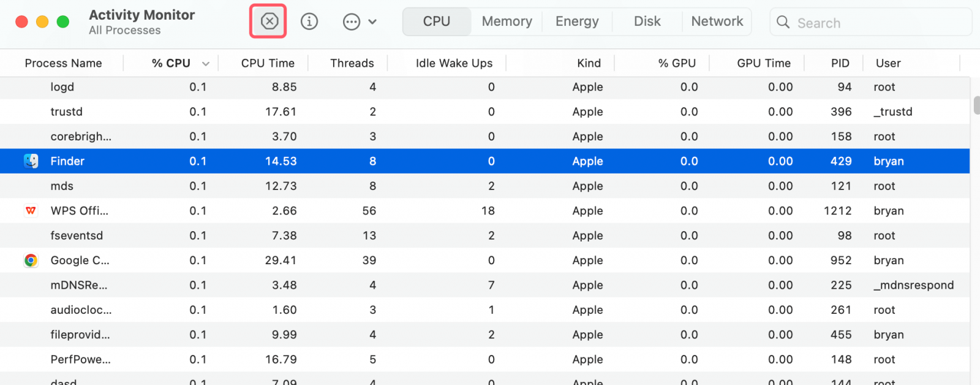Expand the More options dropdown chevron
The image size is (980, 385).
372,22
